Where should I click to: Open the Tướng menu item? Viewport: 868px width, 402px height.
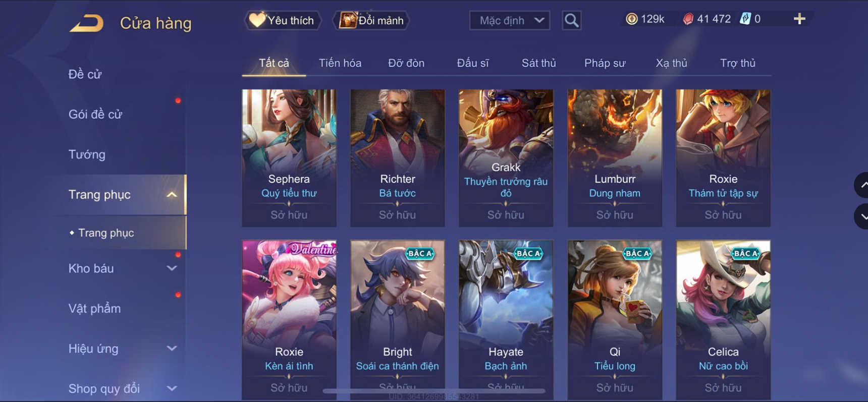coord(87,154)
